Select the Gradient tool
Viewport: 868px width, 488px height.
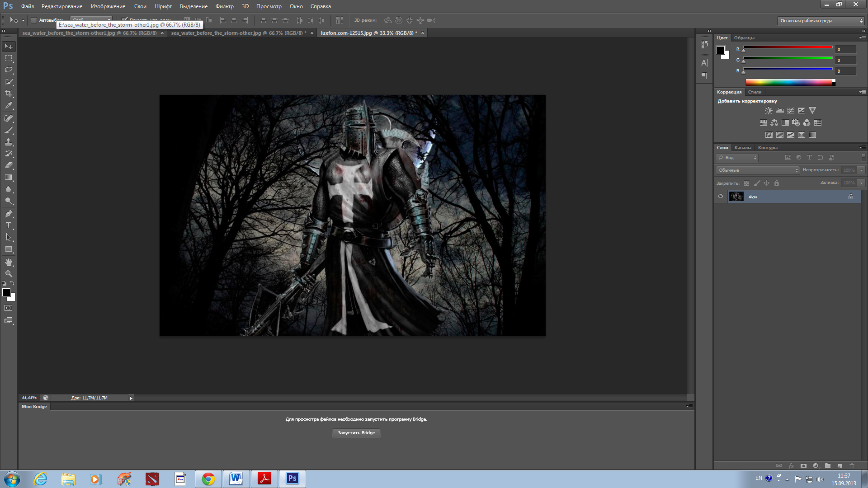[x=9, y=177]
